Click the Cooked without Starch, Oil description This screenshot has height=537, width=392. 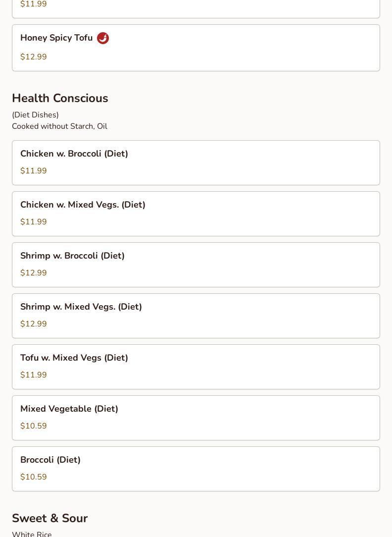pos(60,126)
